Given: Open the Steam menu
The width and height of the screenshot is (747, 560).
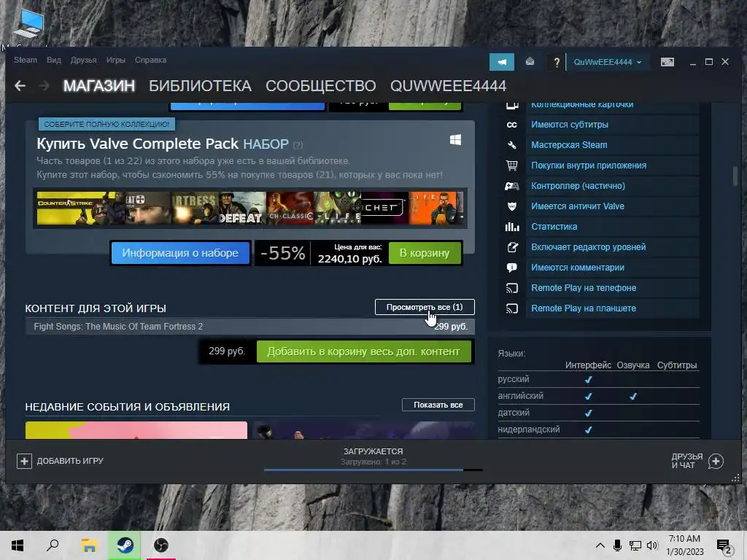Looking at the screenshot, I should tap(26, 60).
